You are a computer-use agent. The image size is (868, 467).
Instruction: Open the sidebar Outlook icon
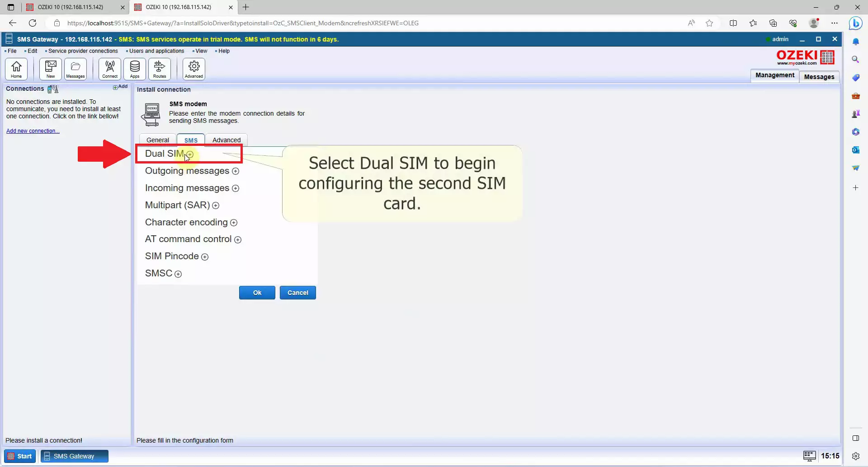pyautogui.click(x=855, y=150)
